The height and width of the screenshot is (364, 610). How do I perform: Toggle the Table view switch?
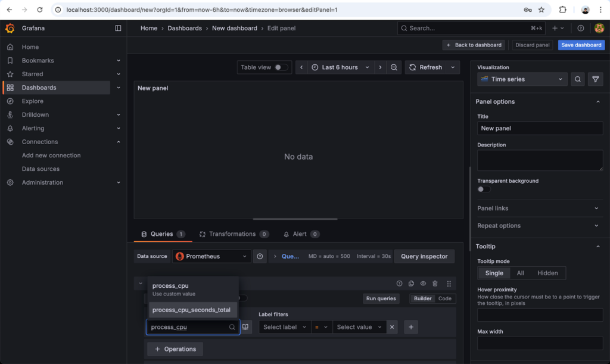coord(281,67)
